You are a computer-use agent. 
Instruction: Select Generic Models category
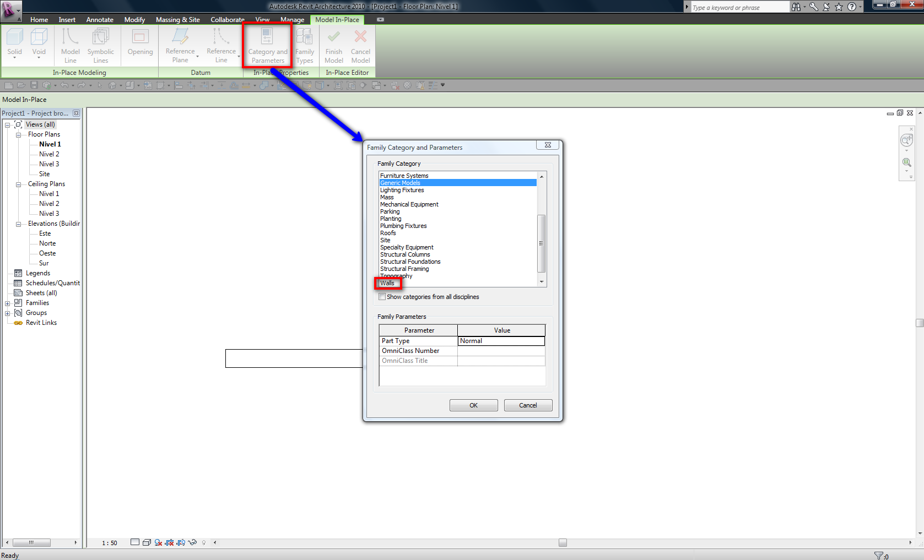pyautogui.click(x=458, y=183)
